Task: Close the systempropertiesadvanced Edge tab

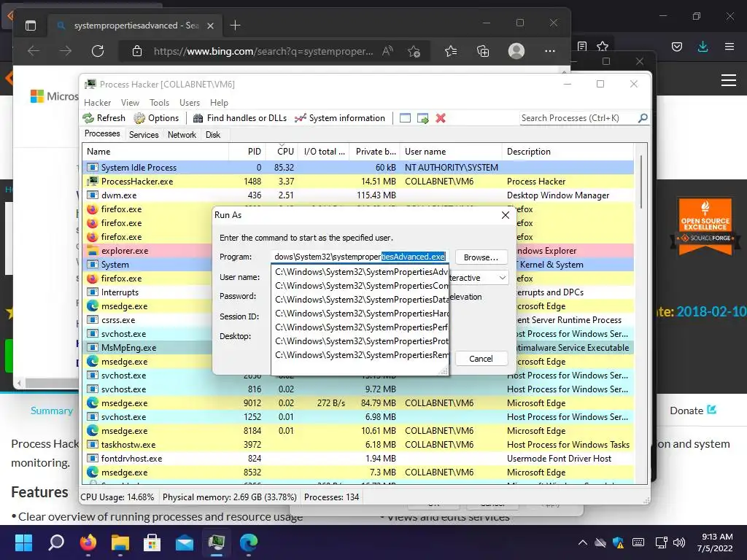Action: (211, 26)
